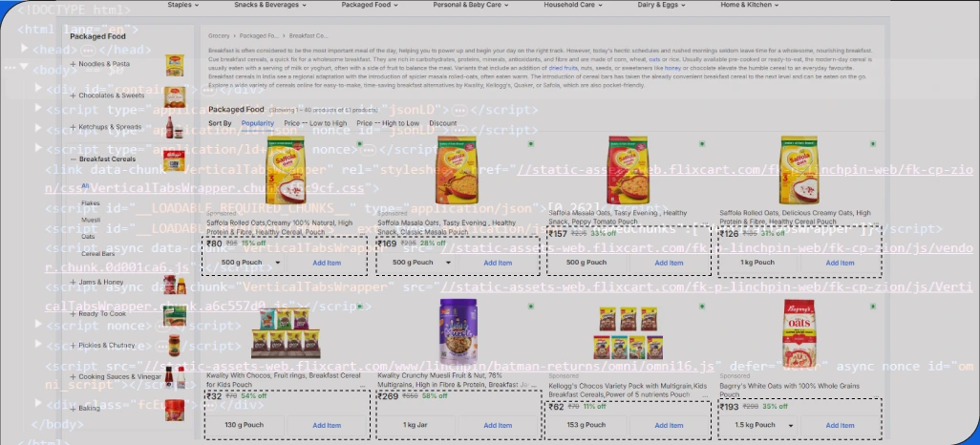
Task: Add ₹193 Bagrry's White Oats to cart
Action: 840,425
